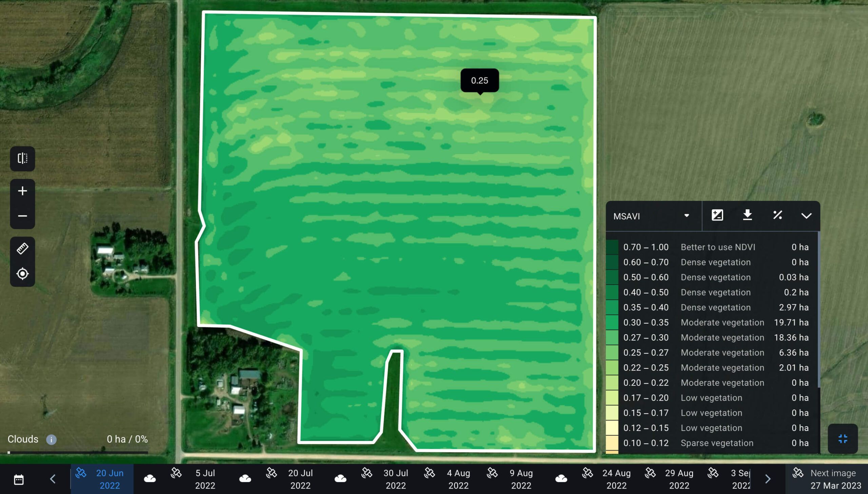Activate the ruler measurement tool

(22, 249)
